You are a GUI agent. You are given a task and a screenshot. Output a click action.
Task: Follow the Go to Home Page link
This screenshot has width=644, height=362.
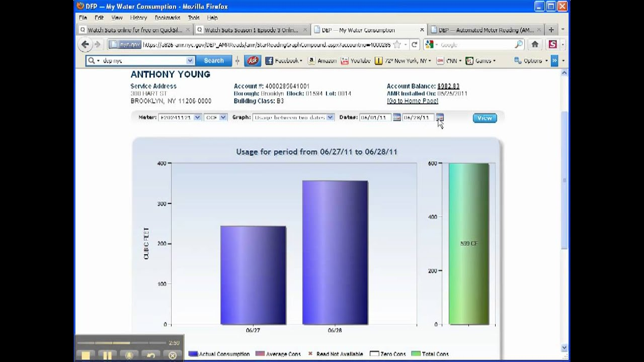[413, 101]
